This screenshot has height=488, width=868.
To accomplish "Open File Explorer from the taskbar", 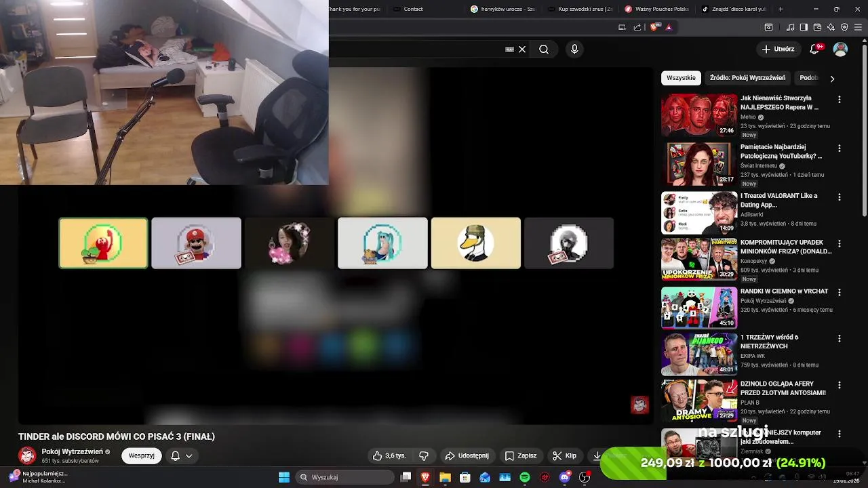I will click(x=445, y=477).
